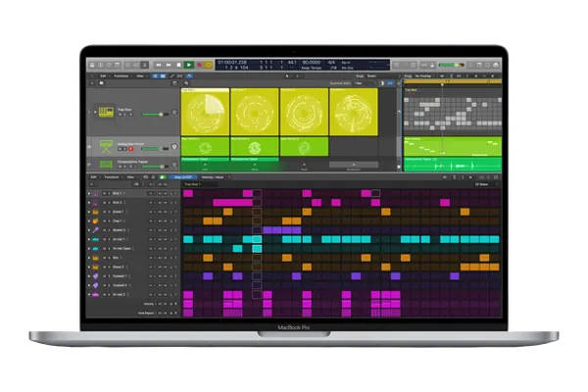Click the yellow cycle ruler strip
588x392 pixels.
click(x=453, y=81)
